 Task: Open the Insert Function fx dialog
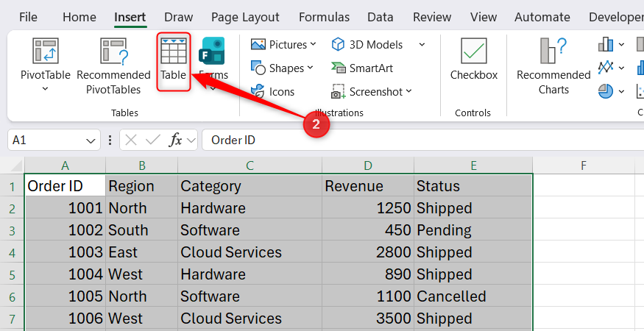[175, 140]
